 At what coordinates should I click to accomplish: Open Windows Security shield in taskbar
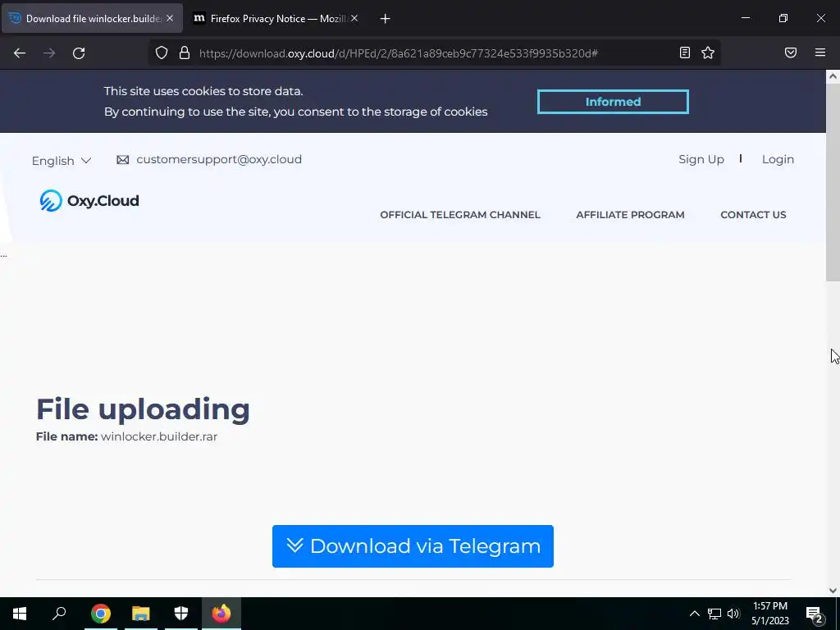(x=181, y=614)
